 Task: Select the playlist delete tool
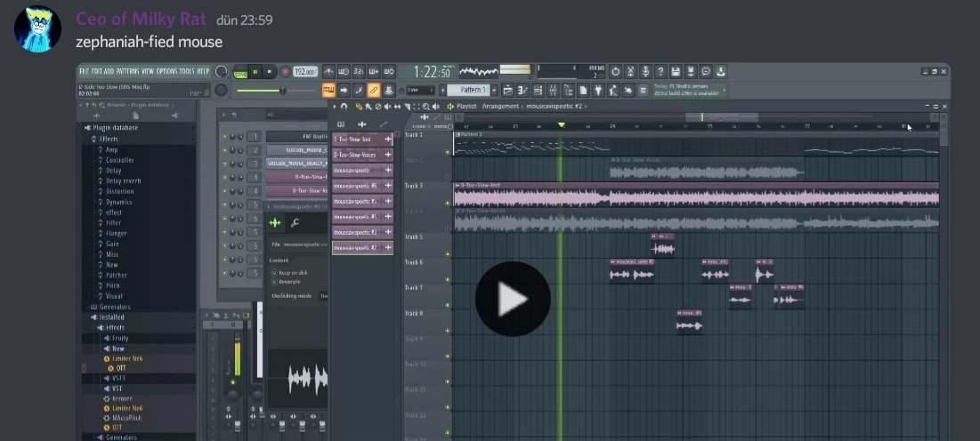pos(378,107)
